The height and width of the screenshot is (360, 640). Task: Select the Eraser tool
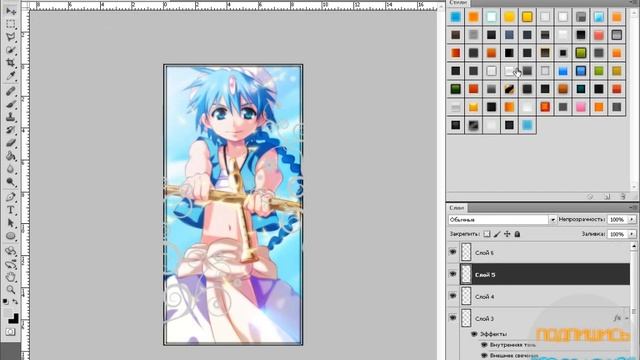click(x=11, y=143)
